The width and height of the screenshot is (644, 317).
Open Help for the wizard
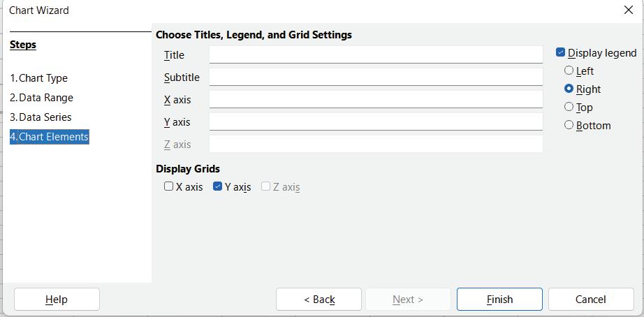click(x=57, y=299)
